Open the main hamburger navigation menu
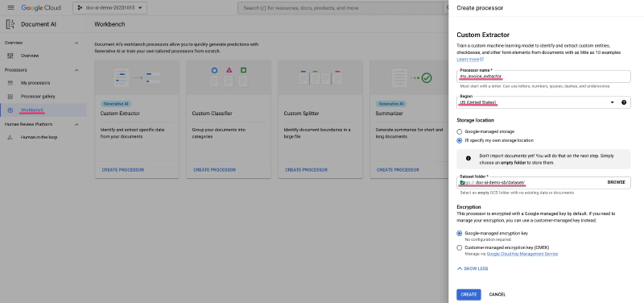644x303 pixels. coord(10,8)
